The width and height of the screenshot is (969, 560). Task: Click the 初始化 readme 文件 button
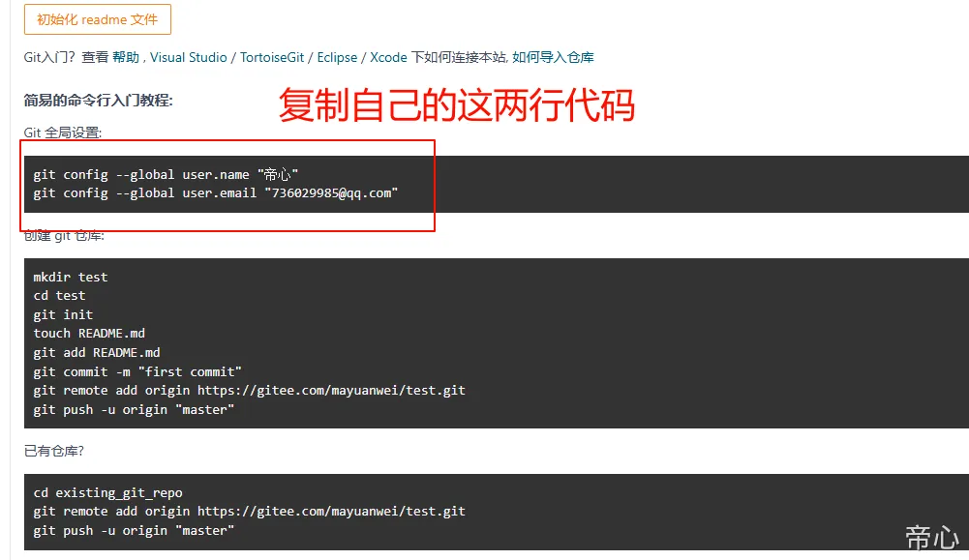coord(98,19)
